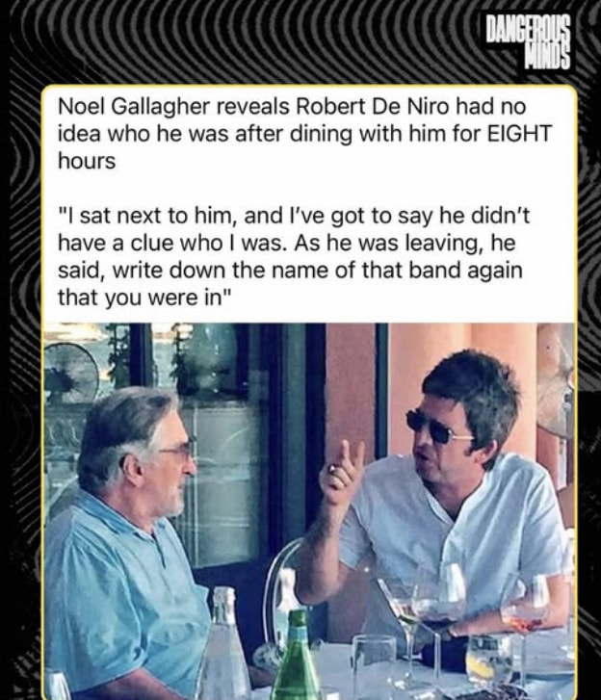Select the quote beginning 'I sat next to him'

(294, 257)
